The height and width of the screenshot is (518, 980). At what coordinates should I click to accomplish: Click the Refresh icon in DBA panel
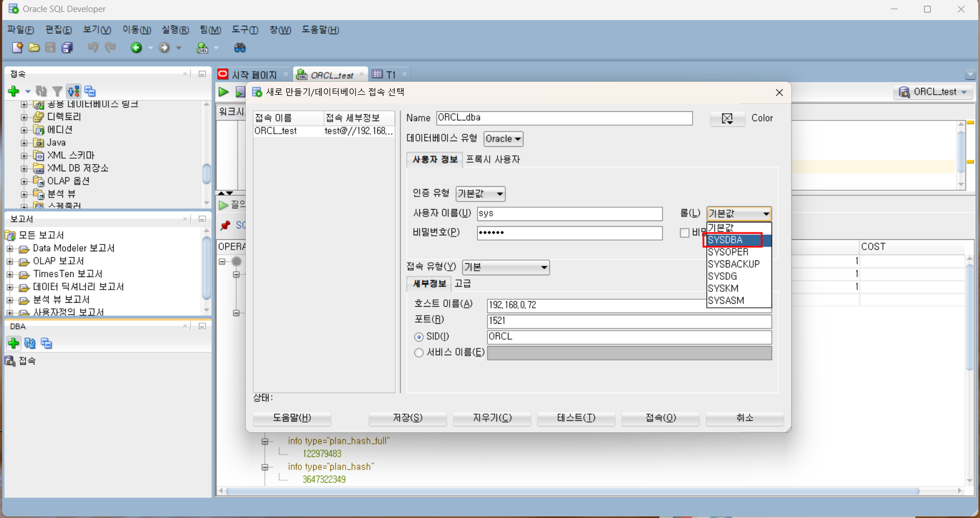tap(30, 343)
